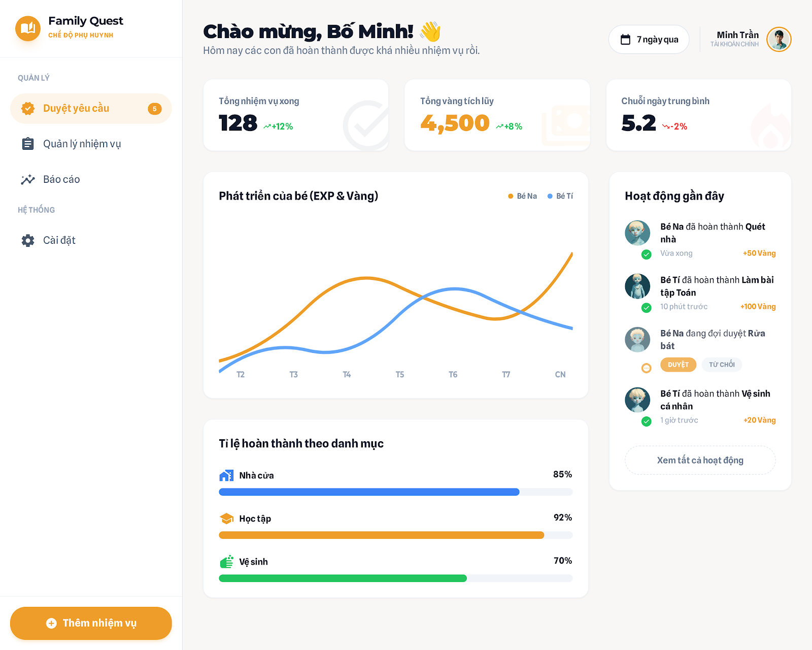Open the Báo cáo menu item

click(x=61, y=179)
